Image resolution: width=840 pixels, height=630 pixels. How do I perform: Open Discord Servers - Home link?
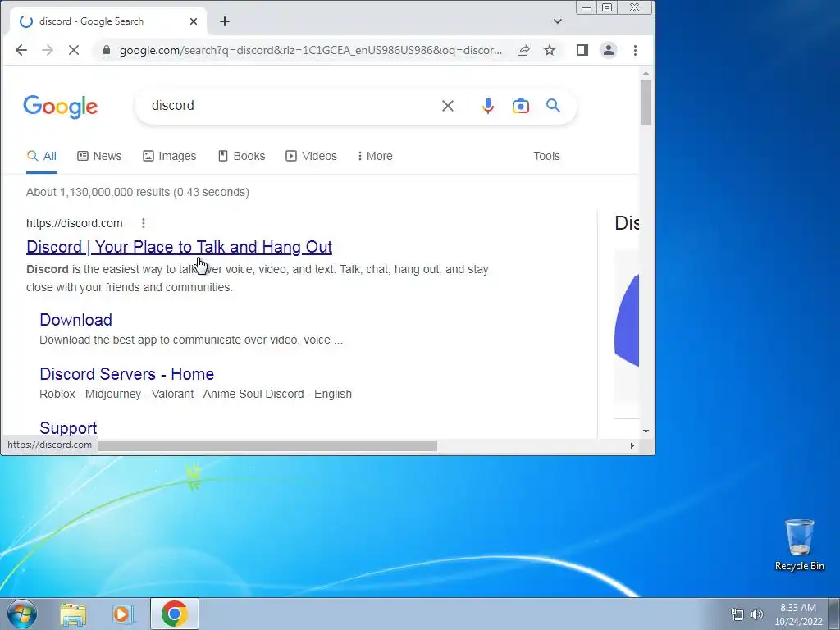126,374
